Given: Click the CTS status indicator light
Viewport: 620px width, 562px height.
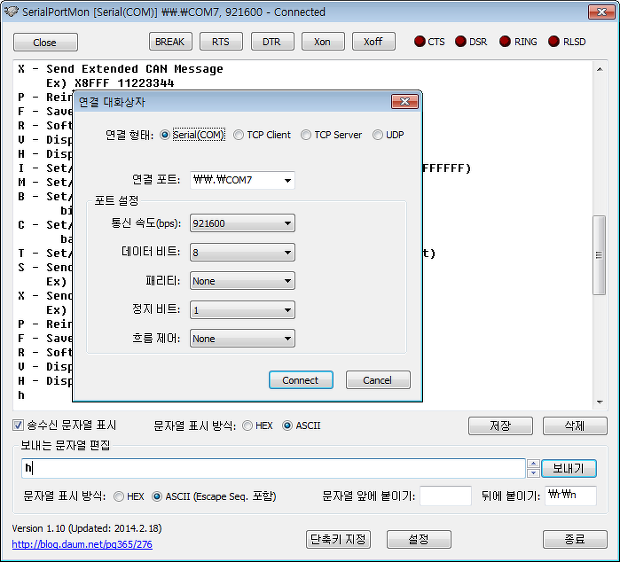Looking at the screenshot, I should pos(420,41).
